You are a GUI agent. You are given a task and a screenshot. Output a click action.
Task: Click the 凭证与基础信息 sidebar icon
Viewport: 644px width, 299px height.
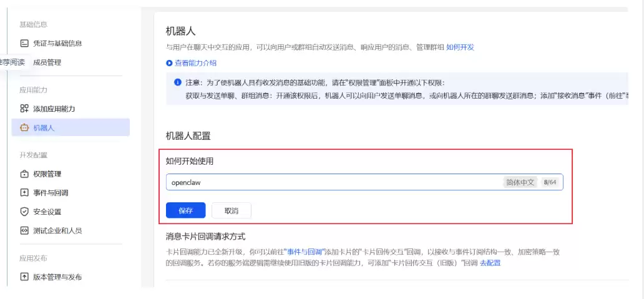coord(24,43)
